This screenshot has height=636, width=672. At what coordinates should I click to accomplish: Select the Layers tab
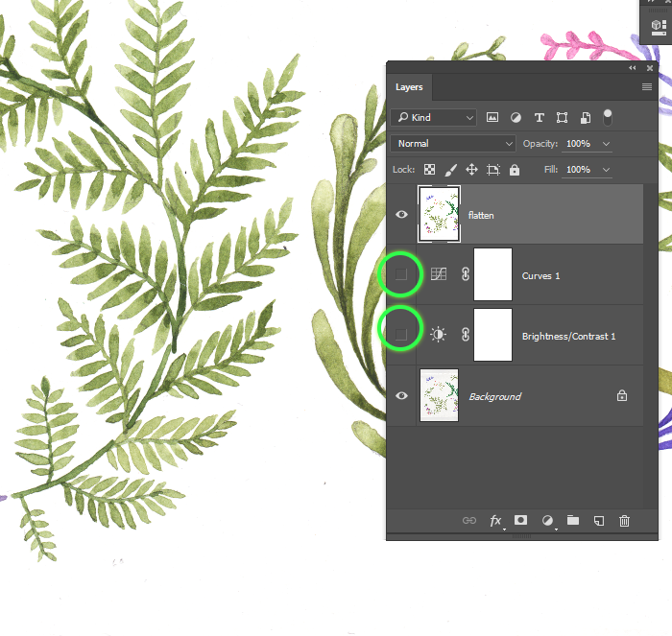tap(409, 87)
